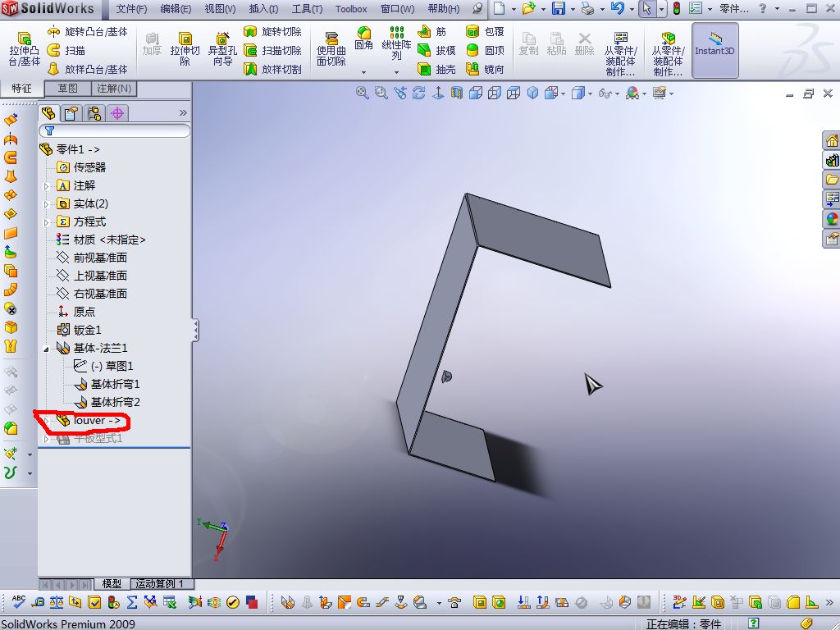The height and width of the screenshot is (630, 840).
Task: Expand the 注解 tree node
Action: tap(47, 186)
